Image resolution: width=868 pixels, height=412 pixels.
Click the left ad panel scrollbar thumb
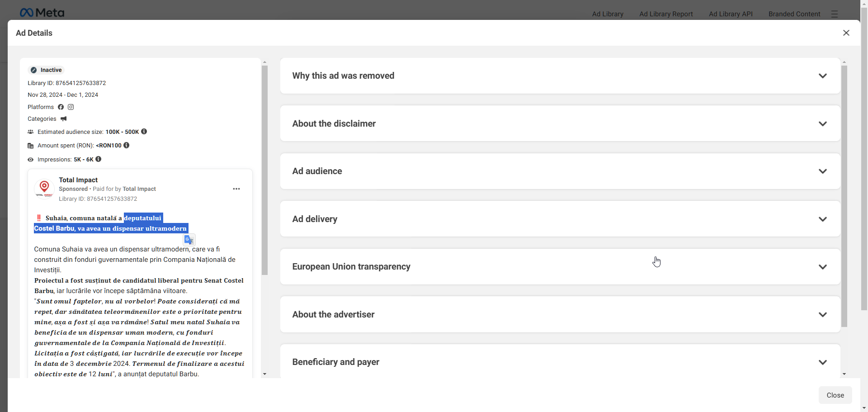point(264,170)
